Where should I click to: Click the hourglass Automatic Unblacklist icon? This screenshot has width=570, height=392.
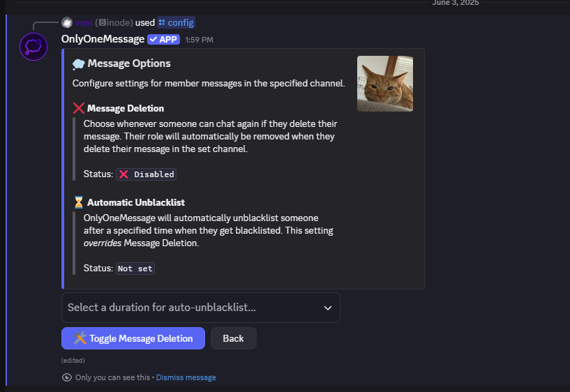tap(79, 202)
